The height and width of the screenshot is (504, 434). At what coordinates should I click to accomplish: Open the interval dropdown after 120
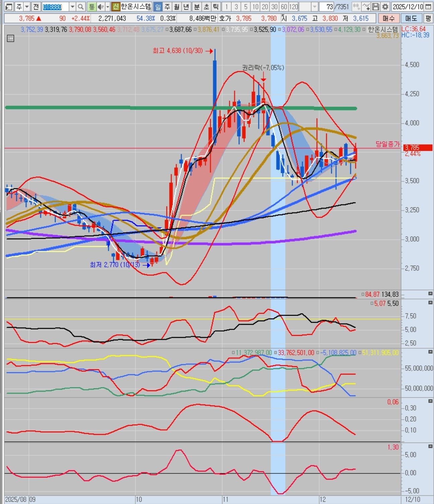click(314, 6)
